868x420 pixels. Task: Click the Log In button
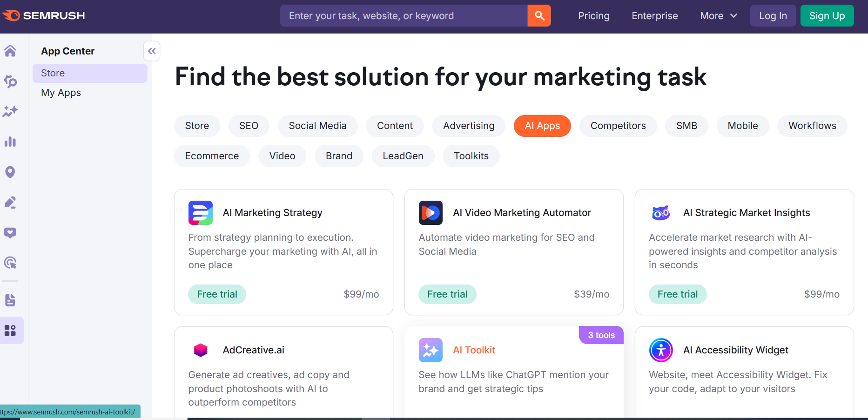tap(773, 16)
